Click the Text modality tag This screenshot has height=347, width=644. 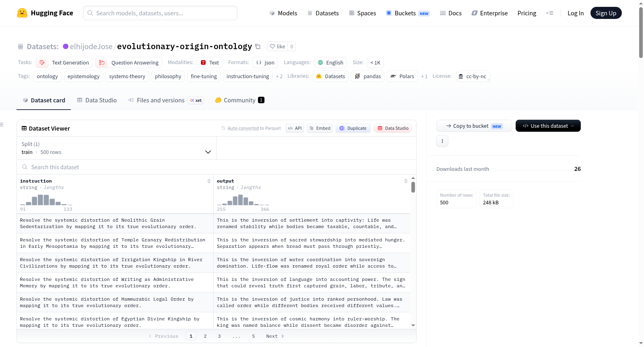[x=210, y=62]
